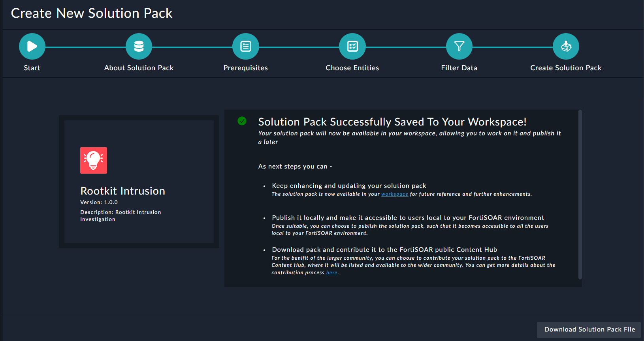Viewport: 644px width, 341px height.
Task: Click the Prerequisites step icon
Action: point(245,46)
